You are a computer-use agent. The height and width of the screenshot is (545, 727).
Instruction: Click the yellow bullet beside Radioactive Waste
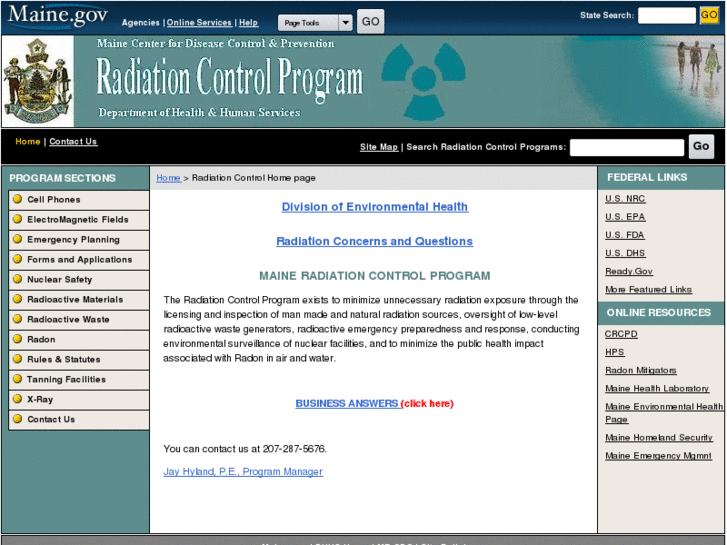[x=18, y=319]
